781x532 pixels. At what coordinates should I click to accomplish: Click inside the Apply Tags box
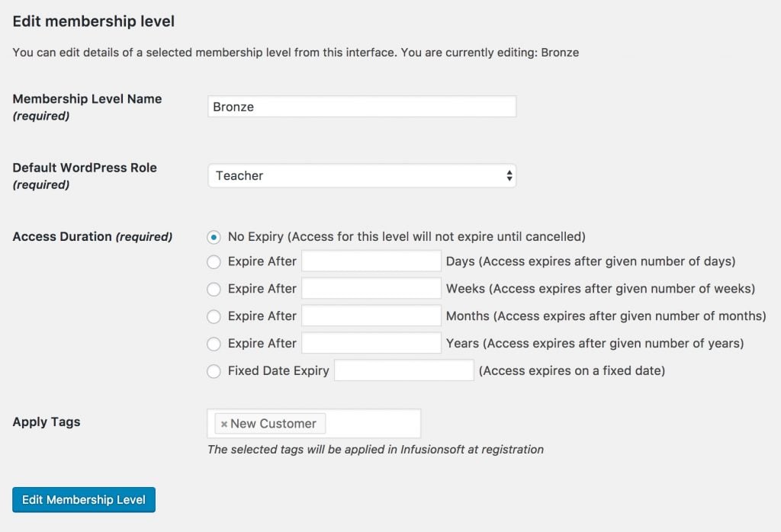pyautogui.click(x=374, y=424)
